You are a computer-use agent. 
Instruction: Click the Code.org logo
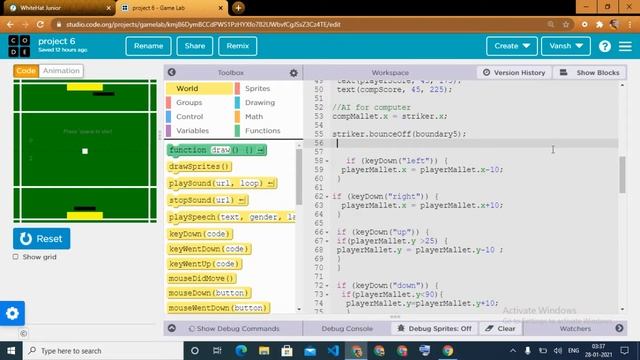point(19,46)
